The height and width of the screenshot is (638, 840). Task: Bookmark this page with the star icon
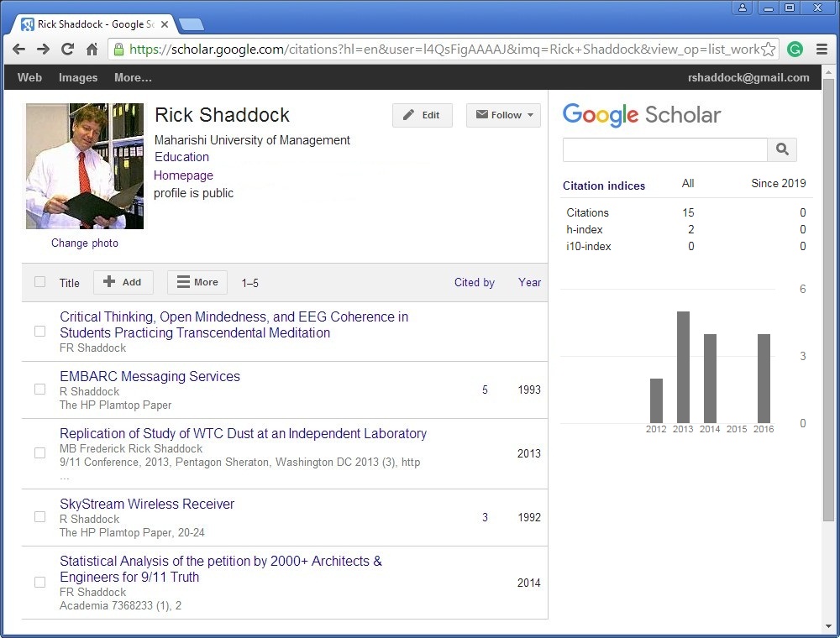click(x=768, y=50)
